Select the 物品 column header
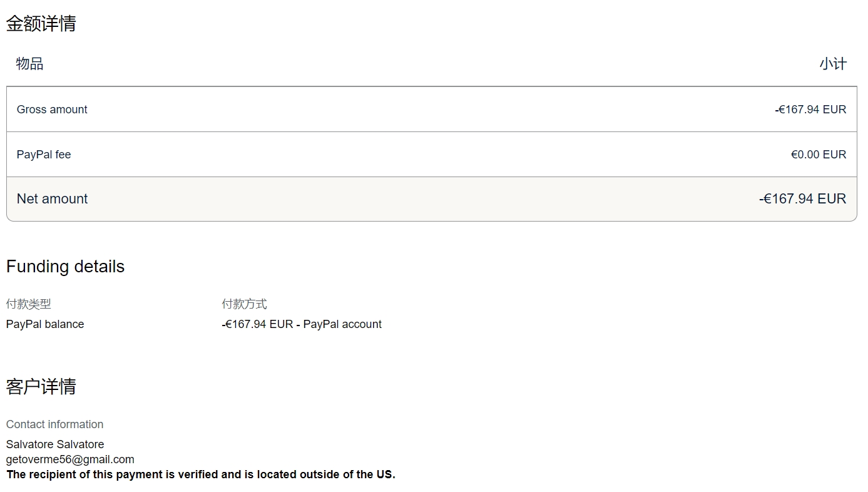This screenshot has width=868, height=492. pos(29,64)
